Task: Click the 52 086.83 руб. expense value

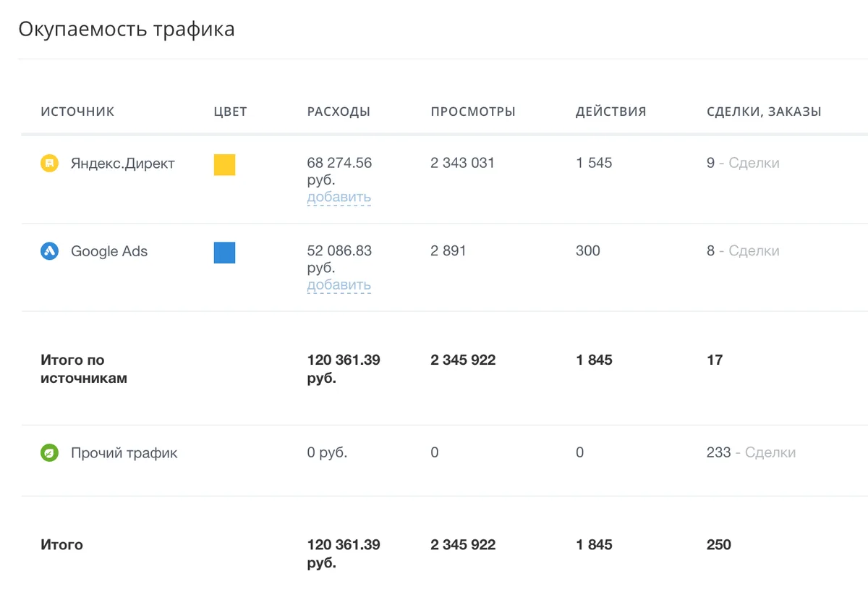Action: [x=339, y=259]
